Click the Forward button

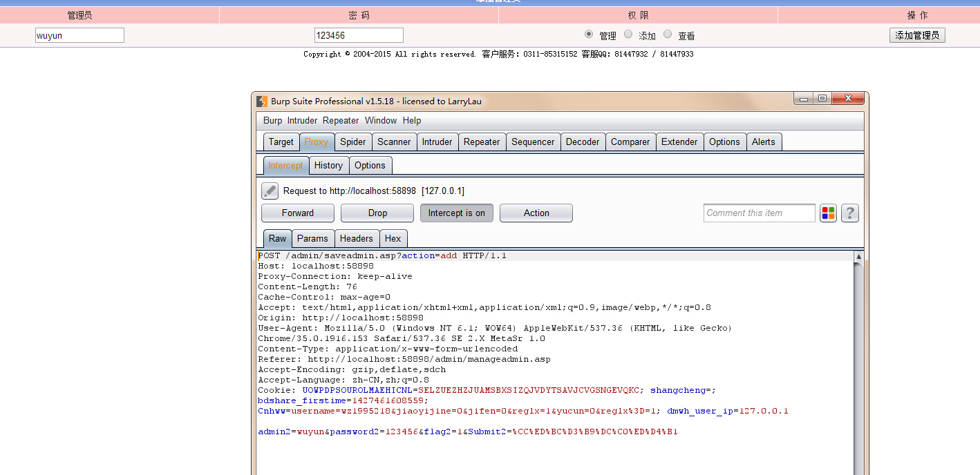tap(298, 213)
